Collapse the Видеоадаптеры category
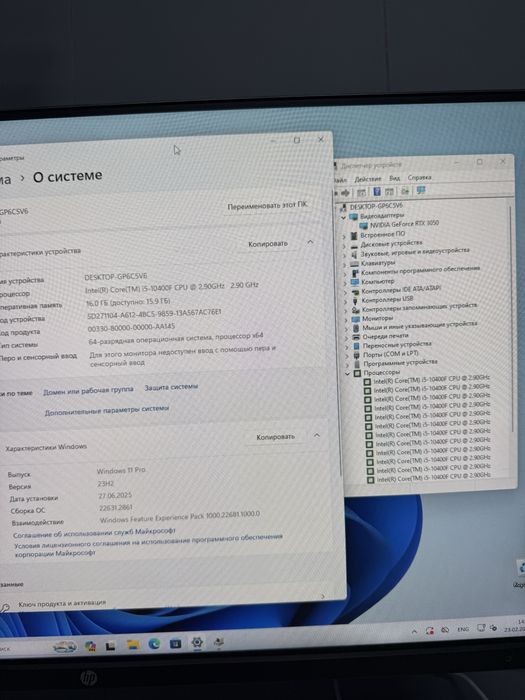 [x=343, y=217]
